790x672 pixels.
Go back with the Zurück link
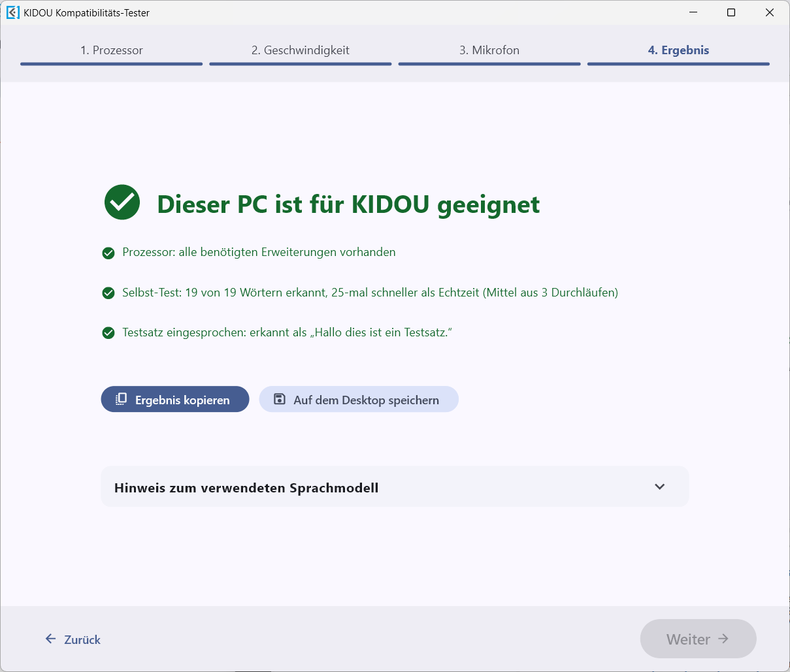(73, 639)
